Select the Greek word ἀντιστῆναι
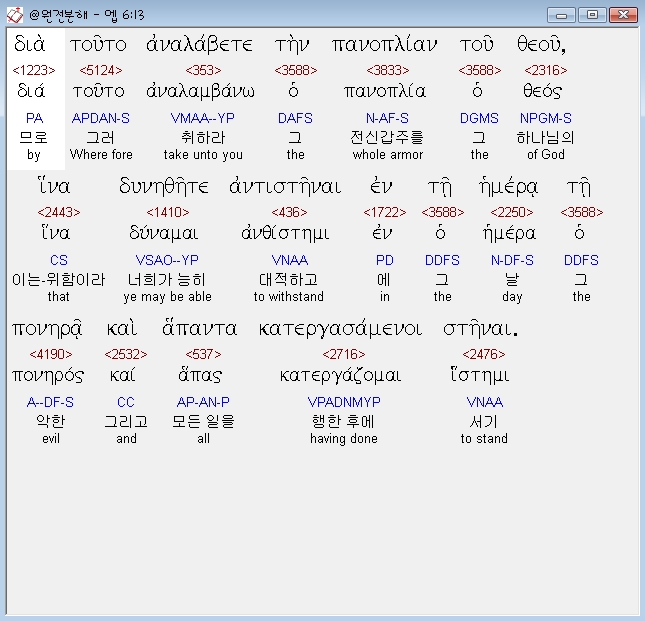This screenshot has height=621, width=645. [x=285, y=186]
